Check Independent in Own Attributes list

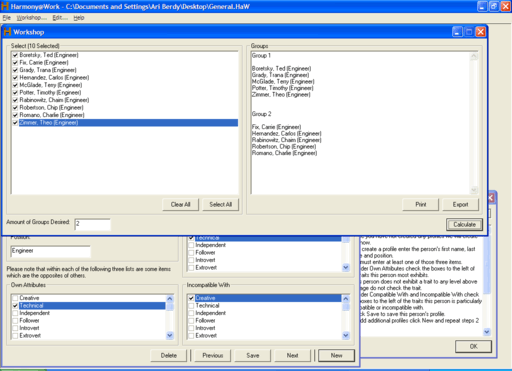pos(15,313)
